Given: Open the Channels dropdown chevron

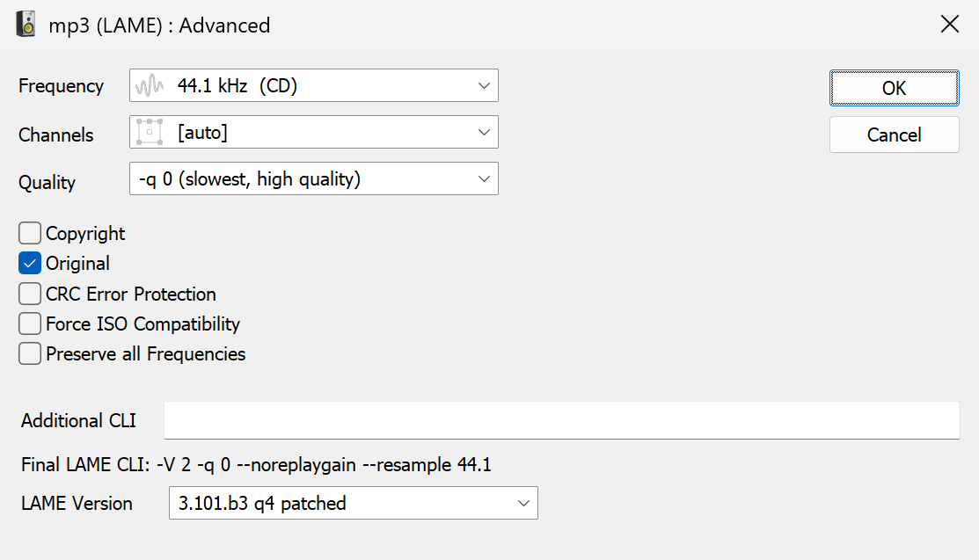Looking at the screenshot, I should (483, 133).
